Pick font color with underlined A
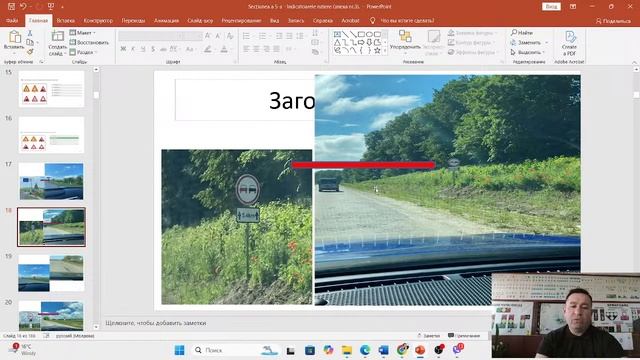The image size is (640, 360). click(224, 49)
